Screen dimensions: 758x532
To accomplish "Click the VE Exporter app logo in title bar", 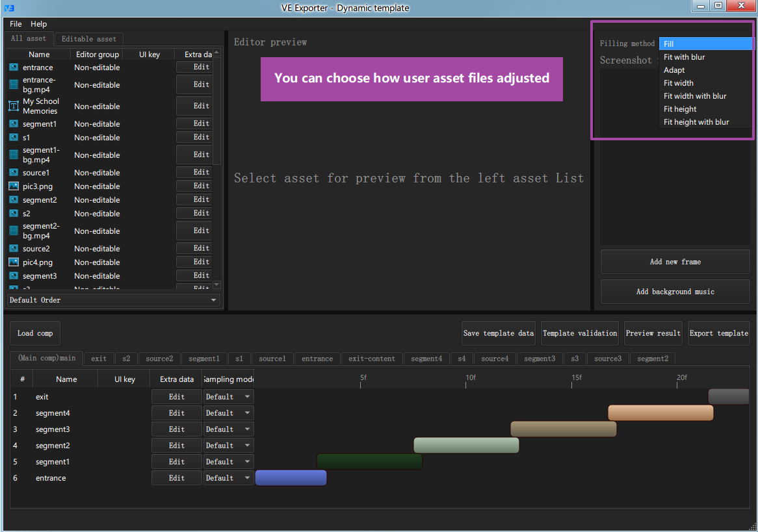I will (x=9, y=8).
